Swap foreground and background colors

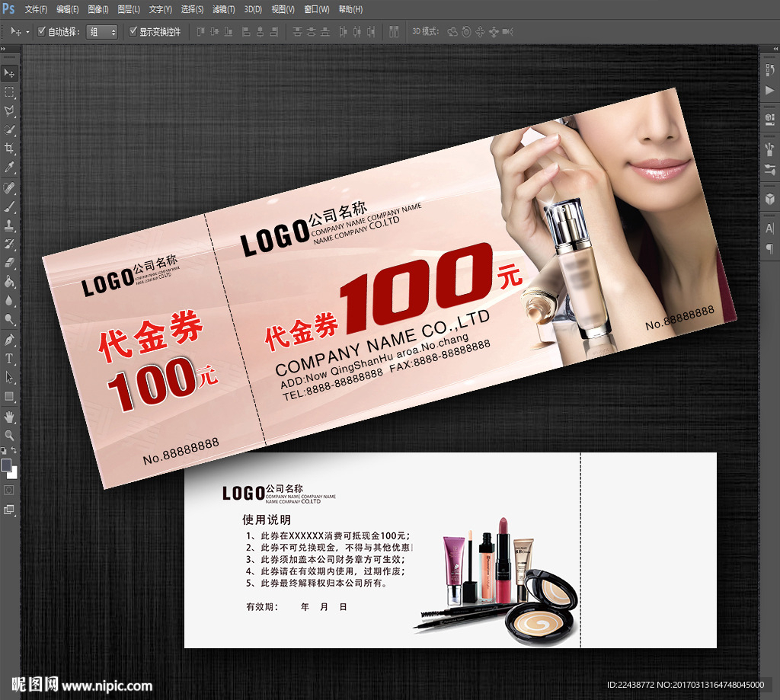[x=14, y=449]
